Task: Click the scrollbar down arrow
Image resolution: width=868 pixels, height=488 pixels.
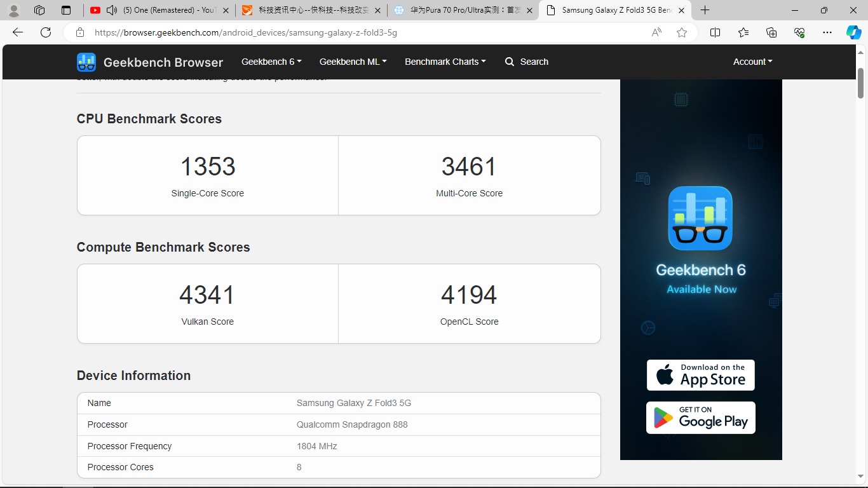Action: pos(860,477)
